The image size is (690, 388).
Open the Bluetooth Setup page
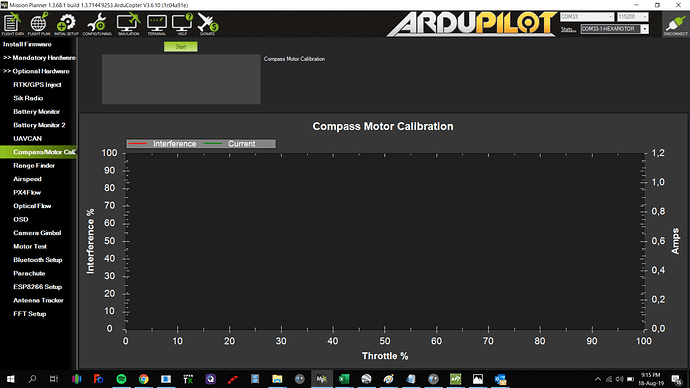[x=38, y=260]
